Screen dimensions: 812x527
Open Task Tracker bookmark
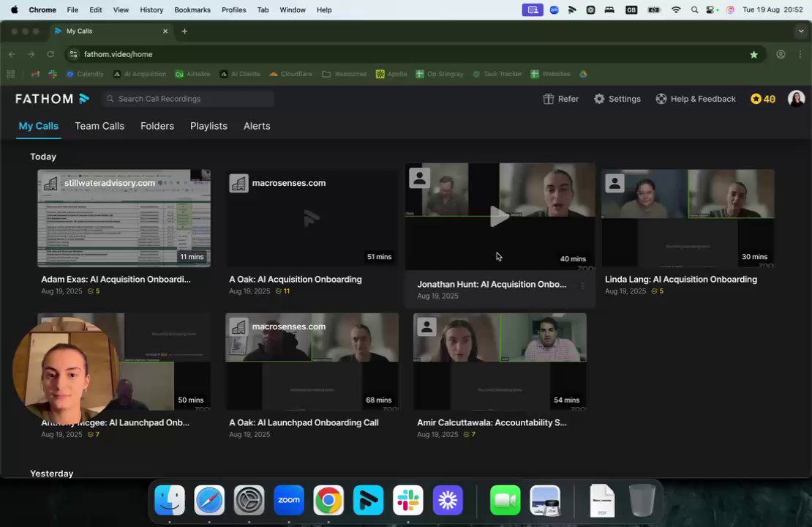497,74
